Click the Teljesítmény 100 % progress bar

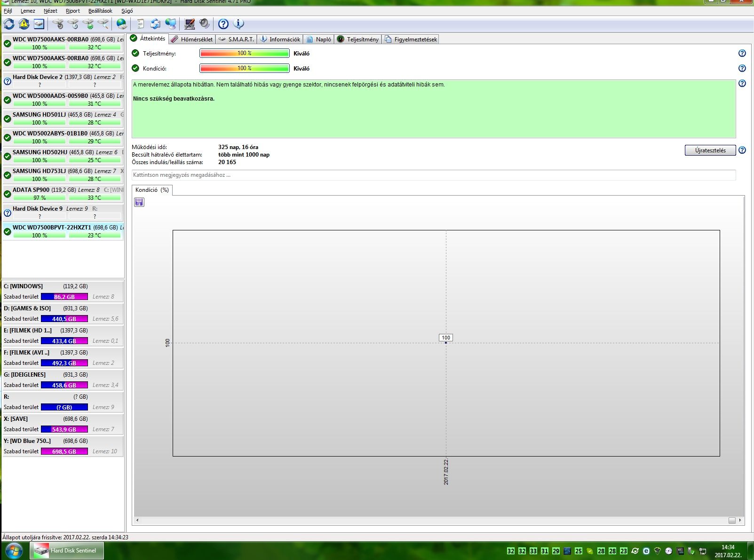pos(245,54)
